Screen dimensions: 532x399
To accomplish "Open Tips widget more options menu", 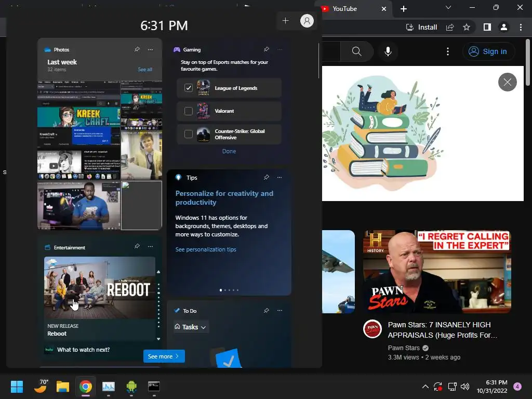I will (280, 178).
